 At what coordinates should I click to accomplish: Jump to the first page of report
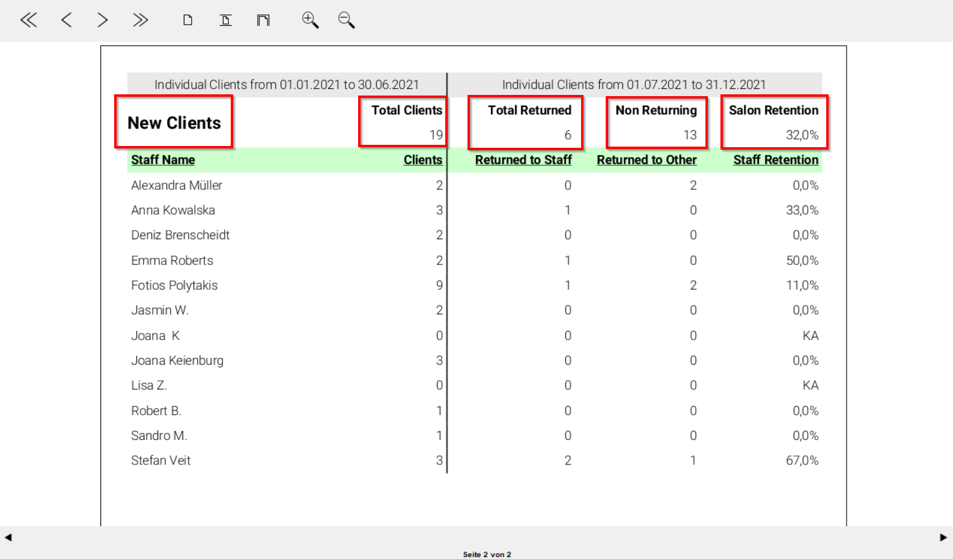(28, 20)
